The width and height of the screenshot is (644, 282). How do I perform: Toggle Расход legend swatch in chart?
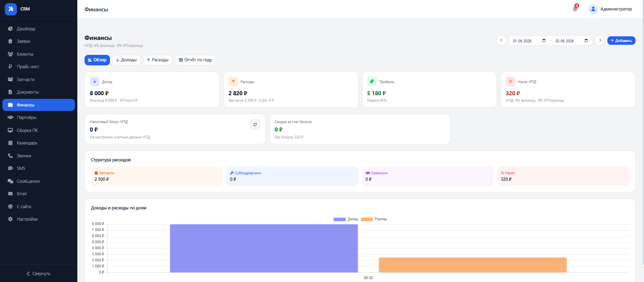point(367,219)
